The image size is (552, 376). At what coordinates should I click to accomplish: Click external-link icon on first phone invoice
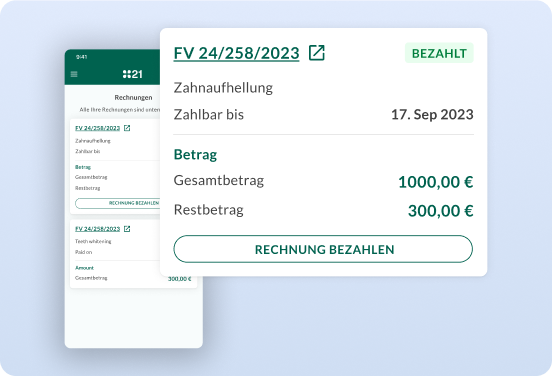[x=127, y=128]
